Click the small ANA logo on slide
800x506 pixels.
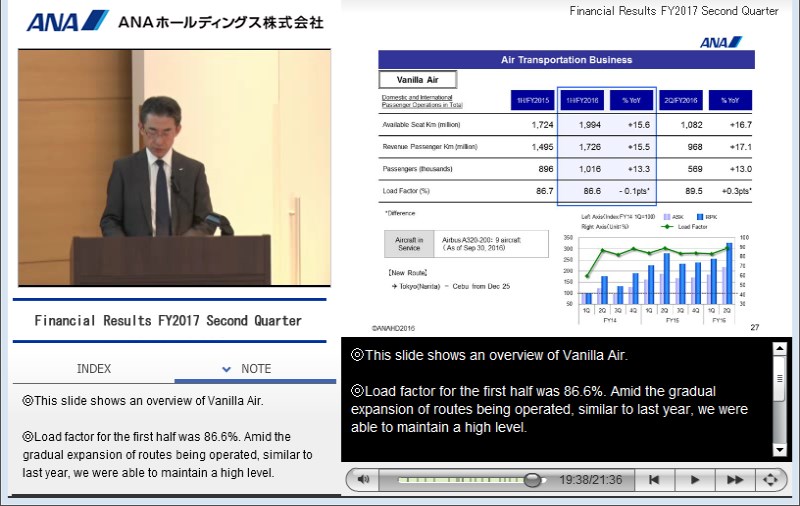(x=721, y=42)
